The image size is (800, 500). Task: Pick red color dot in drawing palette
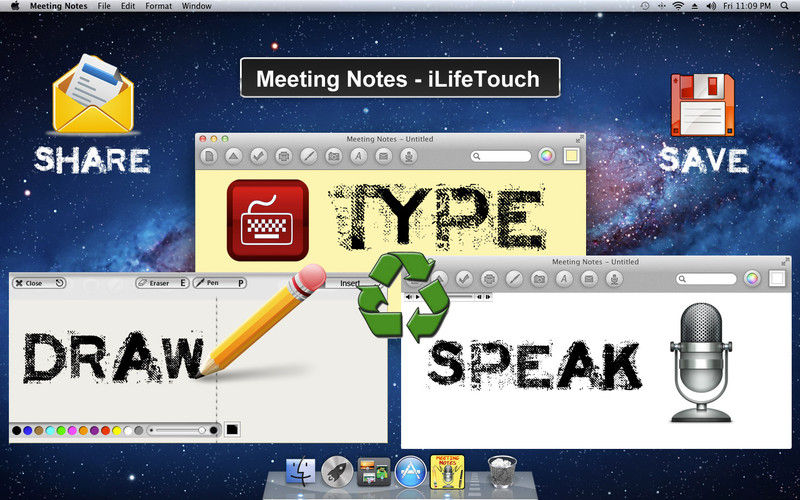pyautogui.click(x=106, y=431)
